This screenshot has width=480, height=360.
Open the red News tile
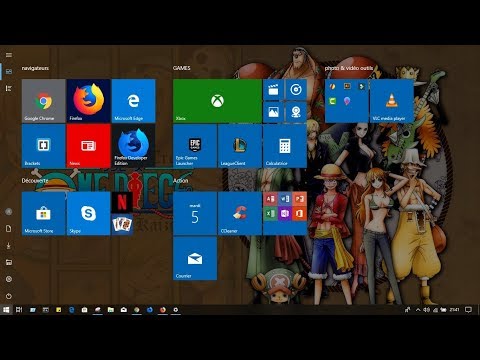point(89,146)
